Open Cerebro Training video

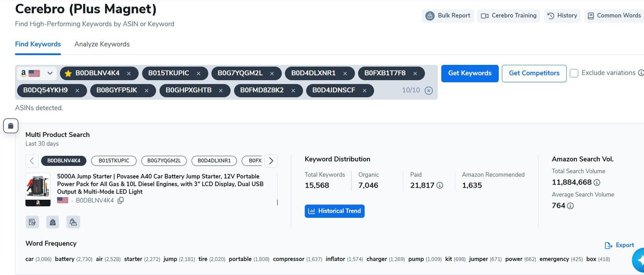509,16
